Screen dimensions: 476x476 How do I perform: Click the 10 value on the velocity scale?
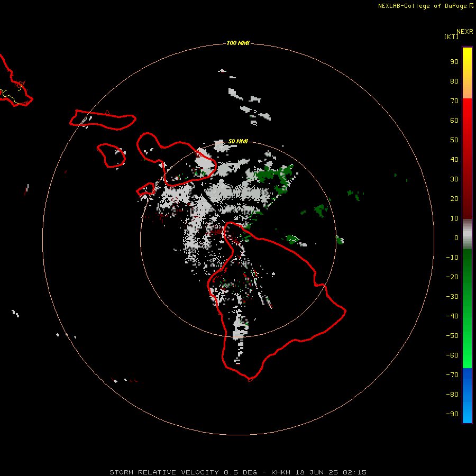pyautogui.click(x=454, y=218)
